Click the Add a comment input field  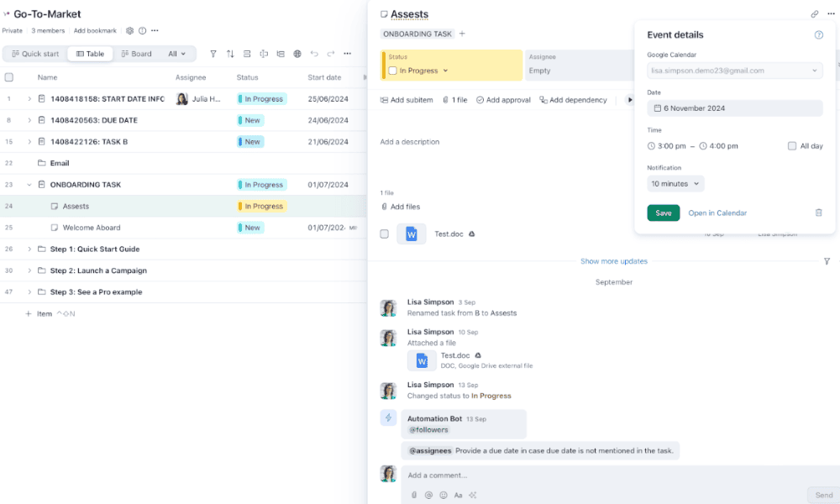point(588,475)
